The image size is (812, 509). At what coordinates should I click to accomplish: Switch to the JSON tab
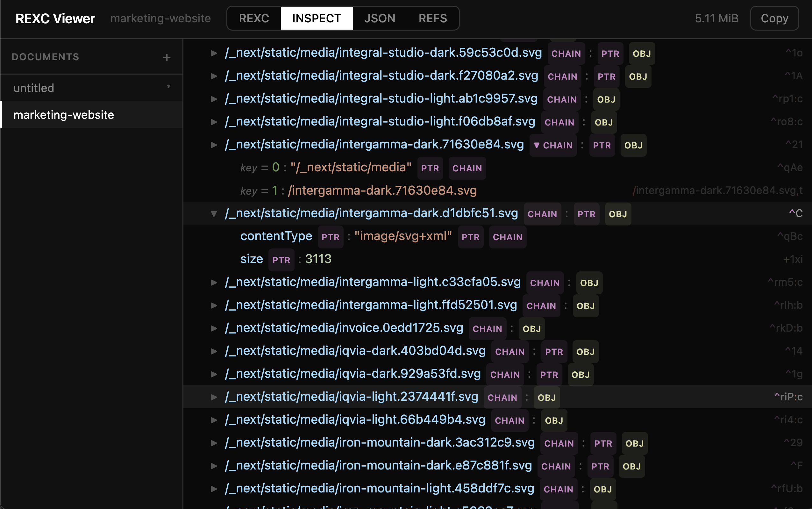(379, 18)
